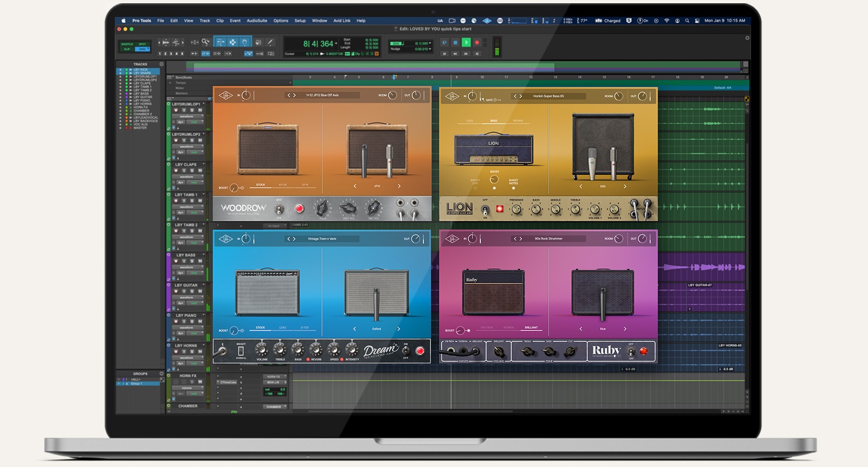Open the Ruby preset menu '90s Rock Strummer'
The height and width of the screenshot is (467, 868).
click(x=548, y=239)
